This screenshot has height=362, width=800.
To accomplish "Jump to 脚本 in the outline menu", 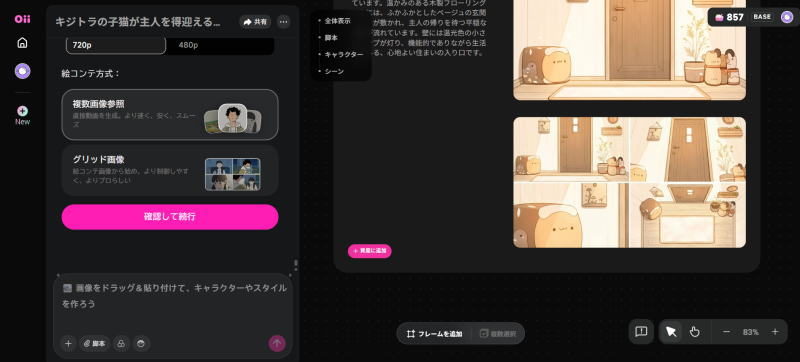I will pos(331,38).
